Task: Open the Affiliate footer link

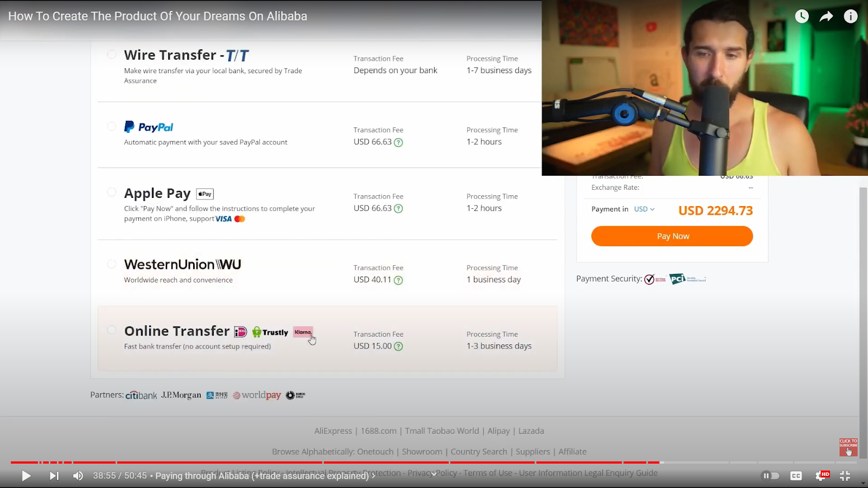Action: pyautogui.click(x=572, y=452)
